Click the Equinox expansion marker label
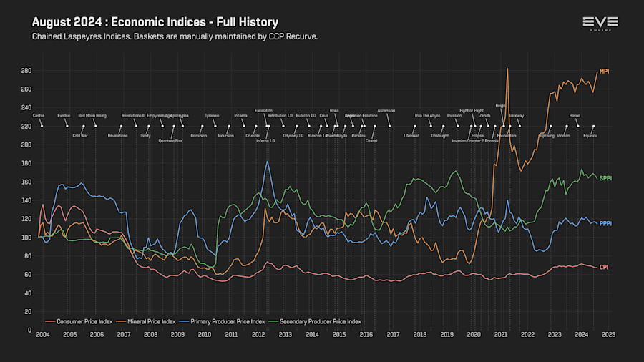This screenshot has width=644, height=362. [590, 136]
